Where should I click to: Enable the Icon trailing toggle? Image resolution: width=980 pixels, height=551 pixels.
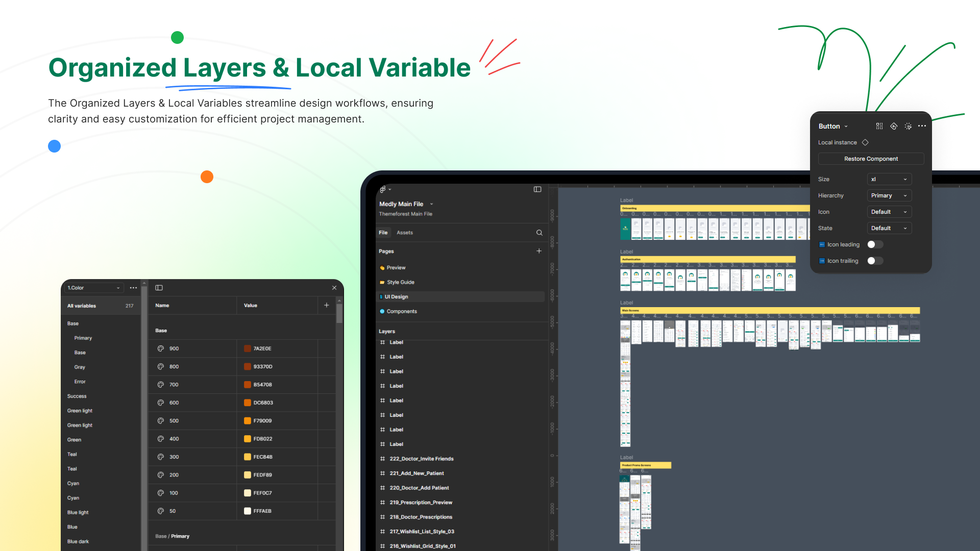tap(875, 261)
